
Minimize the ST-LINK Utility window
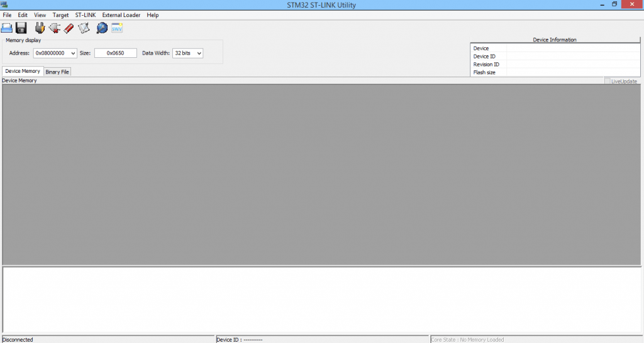[602, 4]
